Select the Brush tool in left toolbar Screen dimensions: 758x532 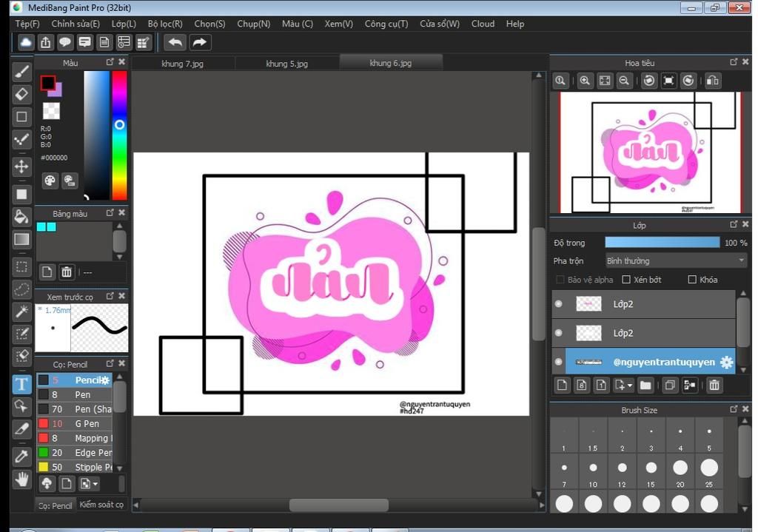pyautogui.click(x=21, y=72)
